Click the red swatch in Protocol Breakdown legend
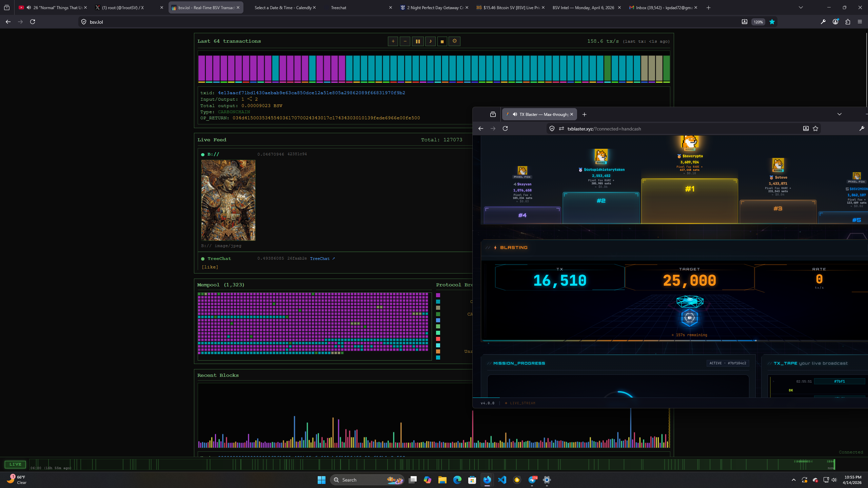The width and height of the screenshot is (868, 488). (438, 339)
